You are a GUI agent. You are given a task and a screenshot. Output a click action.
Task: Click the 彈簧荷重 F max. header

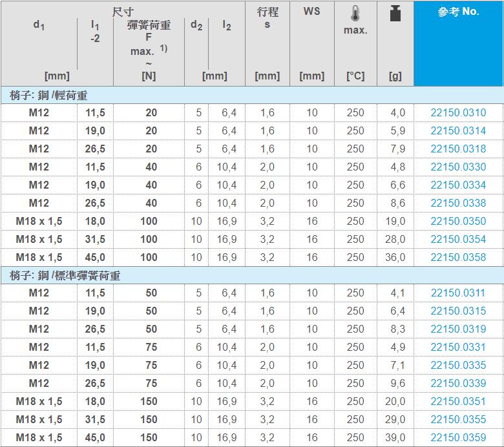point(149,38)
